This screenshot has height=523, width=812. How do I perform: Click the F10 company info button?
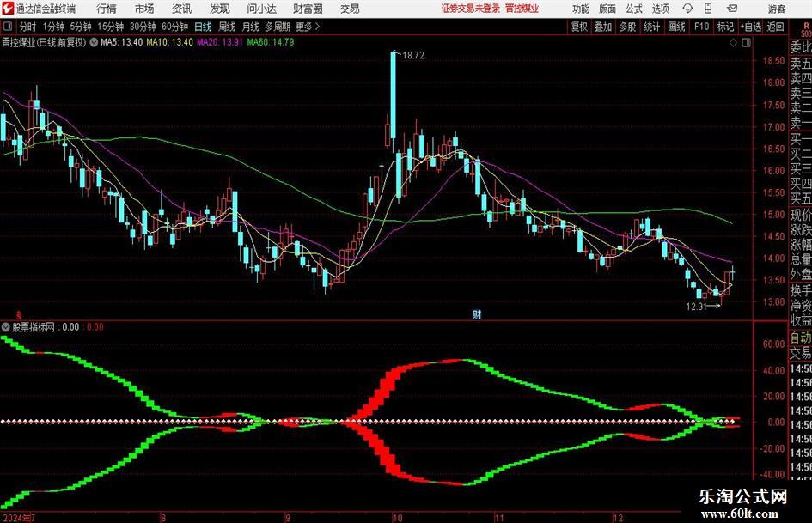point(701,27)
